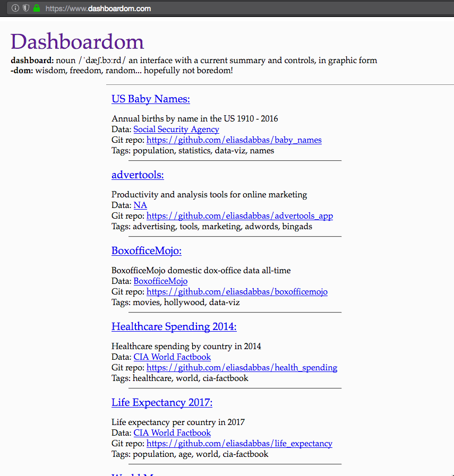Open the advertools dashboard link

138,175
